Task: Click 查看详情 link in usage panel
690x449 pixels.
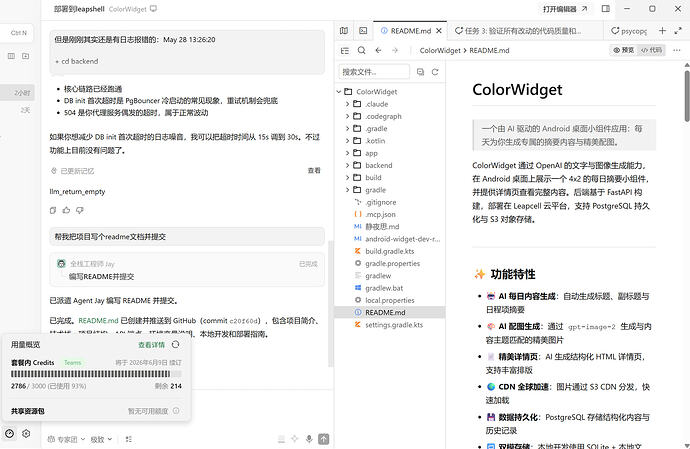Action: tap(151, 345)
